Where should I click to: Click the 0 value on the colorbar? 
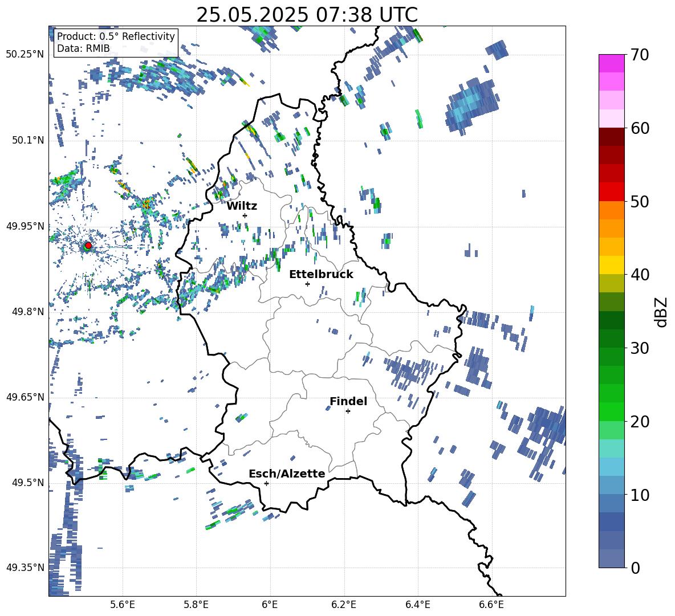[635, 568]
